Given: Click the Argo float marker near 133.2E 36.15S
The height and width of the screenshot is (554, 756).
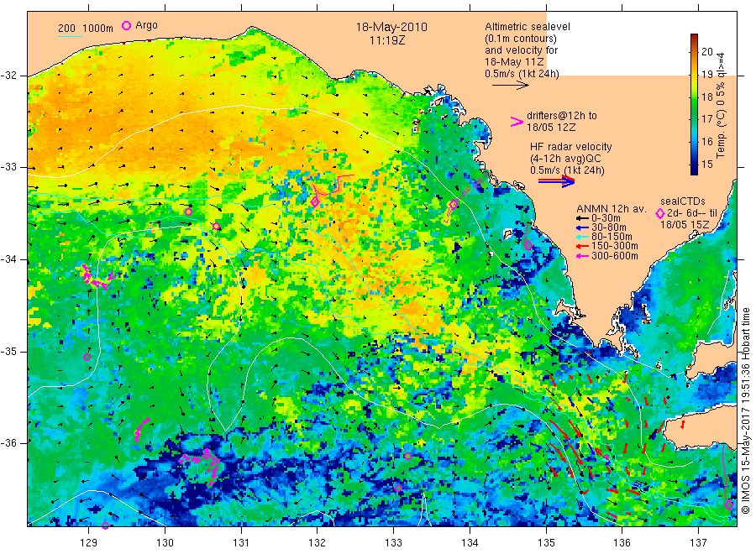Looking at the screenshot, I should (x=407, y=456).
